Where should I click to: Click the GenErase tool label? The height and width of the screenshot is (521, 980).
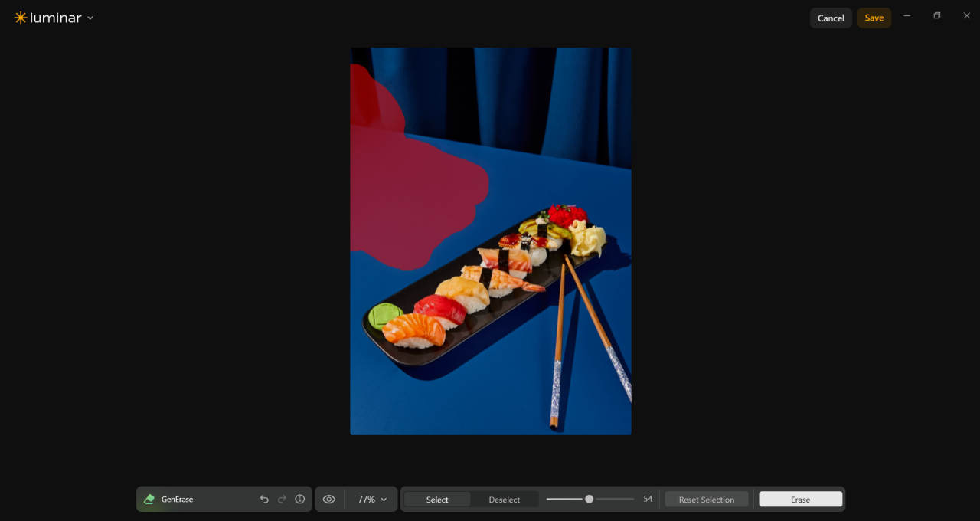pyautogui.click(x=177, y=500)
